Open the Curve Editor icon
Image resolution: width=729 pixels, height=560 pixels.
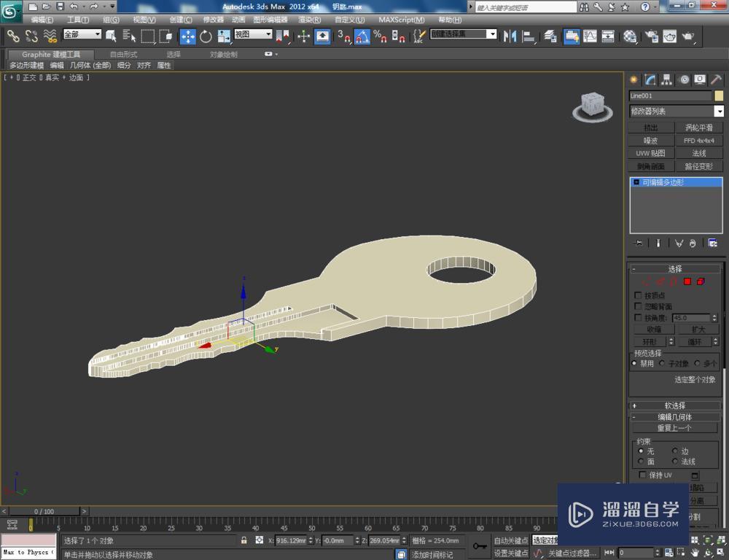click(x=590, y=36)
